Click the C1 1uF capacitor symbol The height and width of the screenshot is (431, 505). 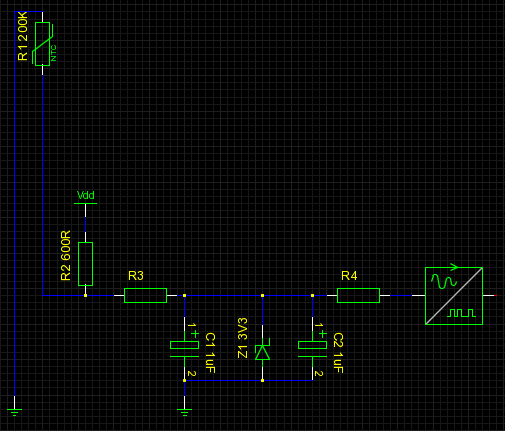click(184, 349)
